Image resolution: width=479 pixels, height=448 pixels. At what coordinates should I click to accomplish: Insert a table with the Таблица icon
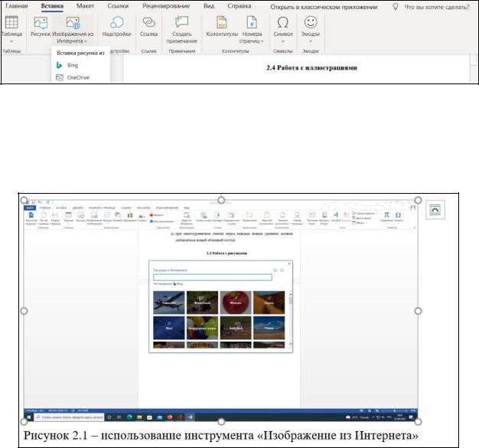click(11, 22)
